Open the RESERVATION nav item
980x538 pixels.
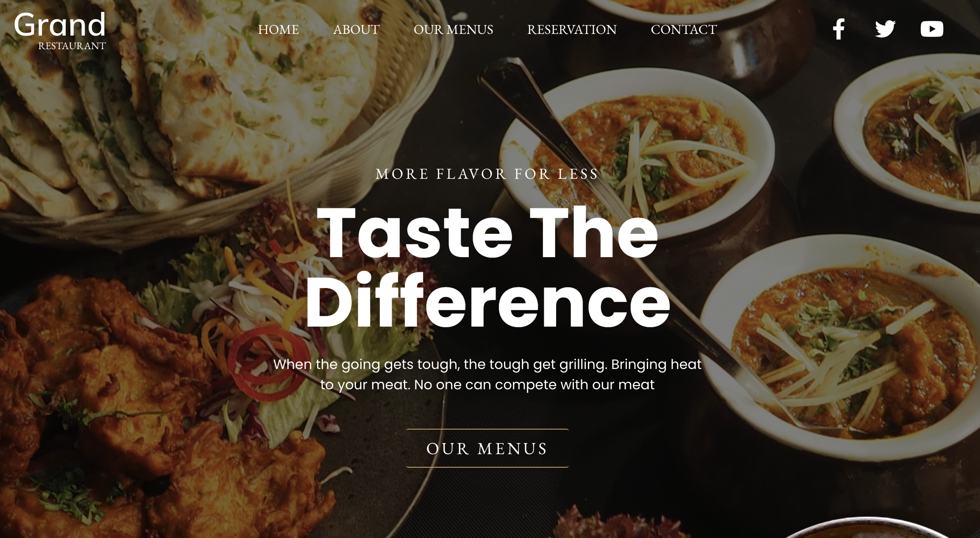(x=572, y=30)
